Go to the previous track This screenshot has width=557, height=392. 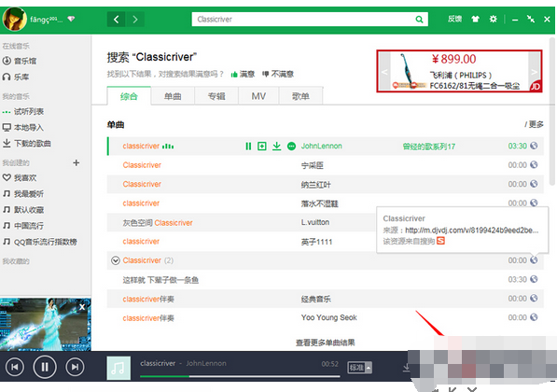tap(15, 367)
